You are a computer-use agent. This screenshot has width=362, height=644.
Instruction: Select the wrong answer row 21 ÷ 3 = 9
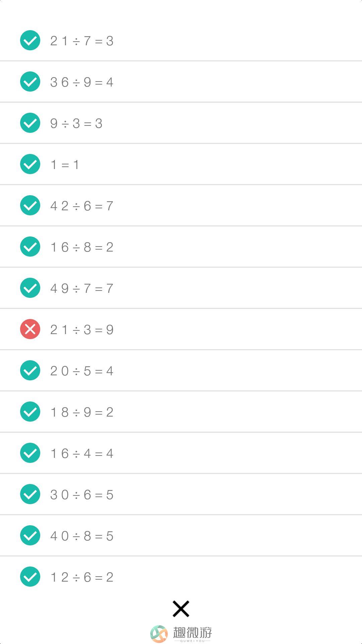pyautogui.click(x=181, y=329)
